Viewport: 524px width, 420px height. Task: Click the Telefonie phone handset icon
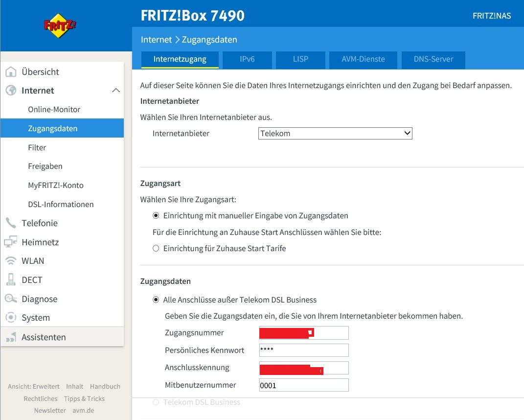pyautogui.click(x=11, y=223)
